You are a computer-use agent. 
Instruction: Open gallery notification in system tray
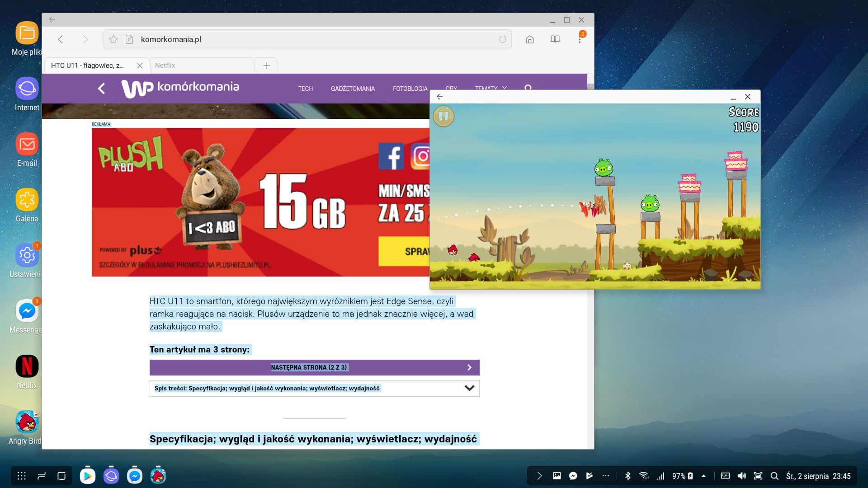click(x=557, y=476)
